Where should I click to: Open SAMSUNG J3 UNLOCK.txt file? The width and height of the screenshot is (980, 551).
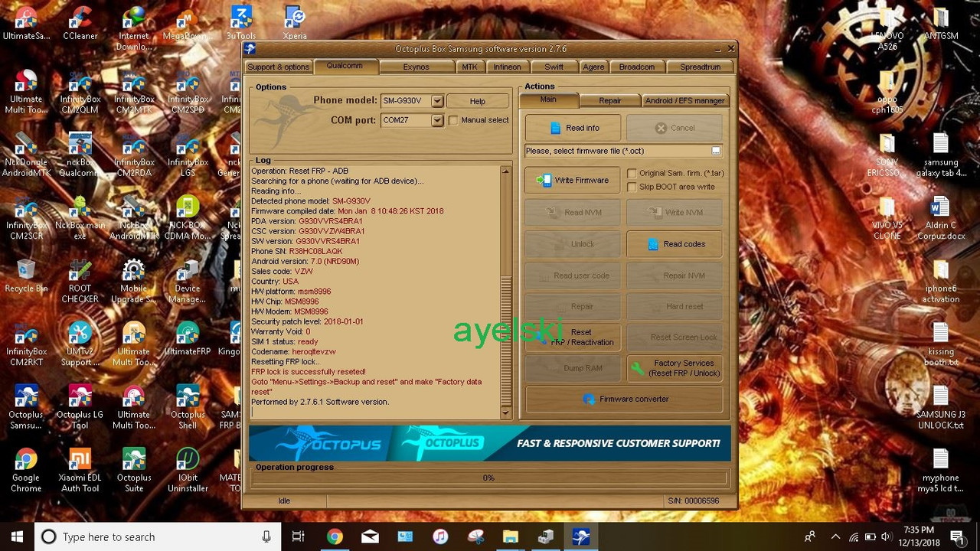940,407
